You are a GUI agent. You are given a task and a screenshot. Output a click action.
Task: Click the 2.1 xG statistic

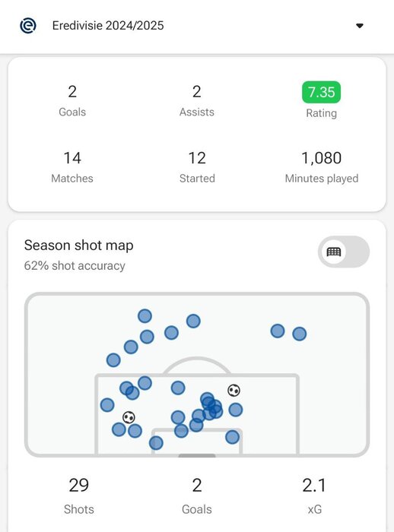tap(315, 496)
